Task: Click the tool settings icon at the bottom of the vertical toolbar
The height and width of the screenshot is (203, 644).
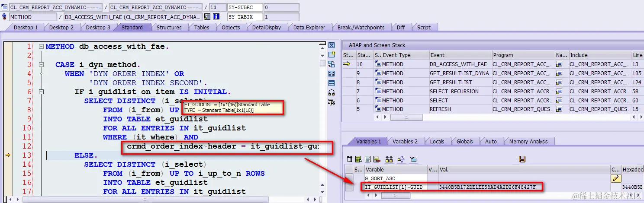Action: pos(332,102)
